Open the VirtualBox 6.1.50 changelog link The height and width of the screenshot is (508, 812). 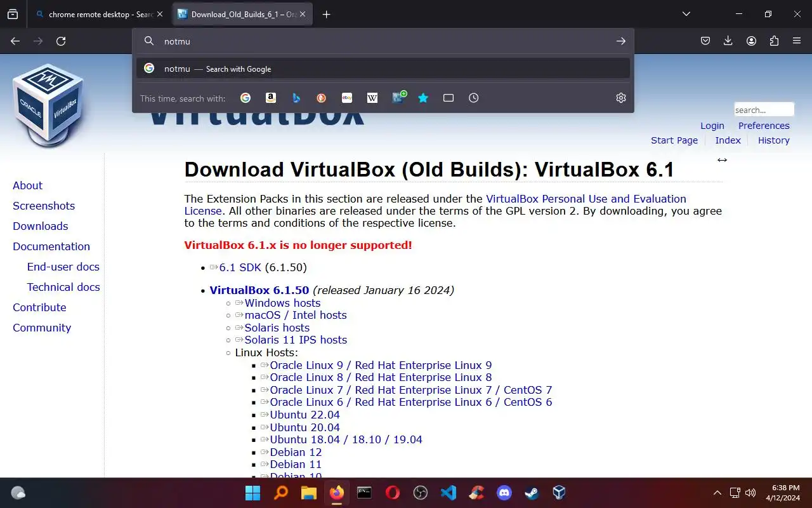(259, 290)
